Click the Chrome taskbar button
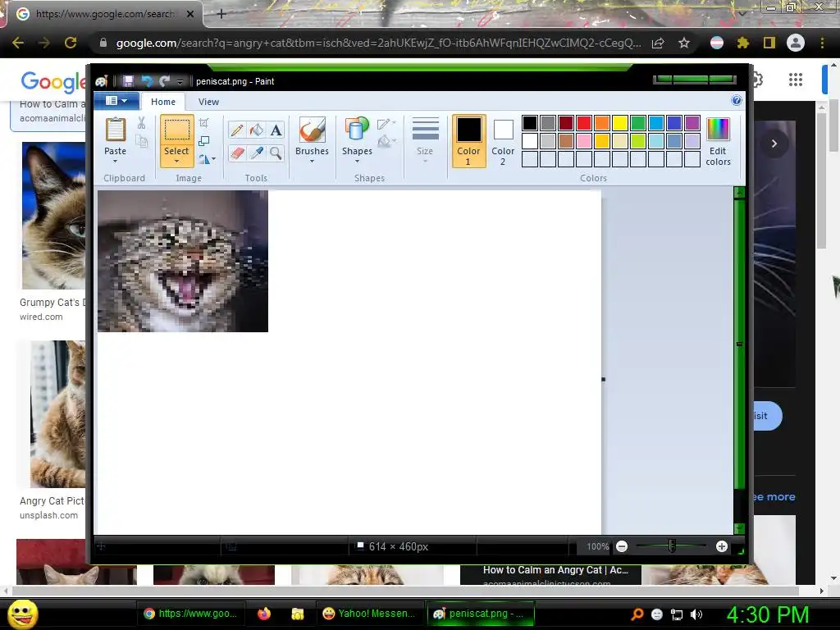The width and height of the screenshot is (840, 630). point(190,614)
